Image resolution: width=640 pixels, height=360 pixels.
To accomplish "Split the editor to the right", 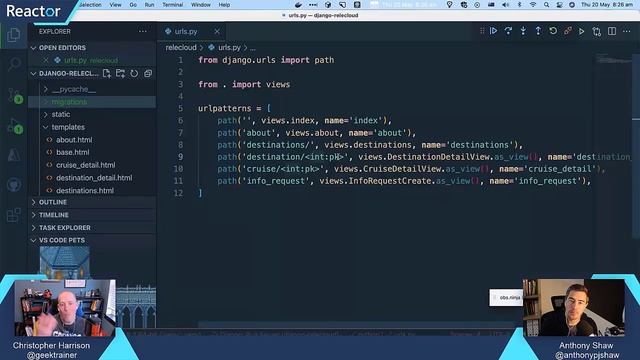I will coord(612,31).
